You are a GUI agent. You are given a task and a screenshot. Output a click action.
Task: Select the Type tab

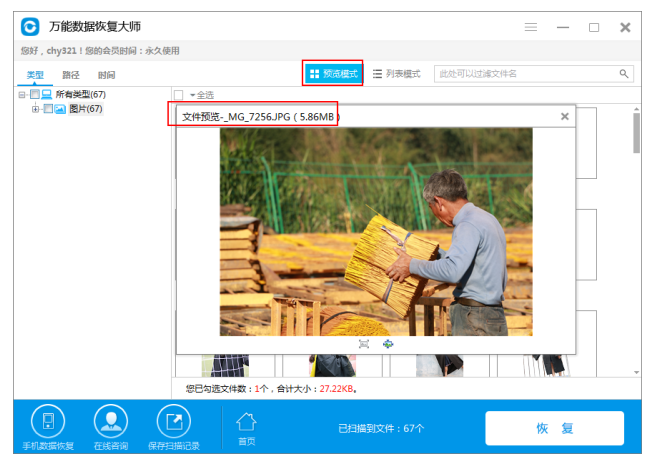tap(35, 75)
